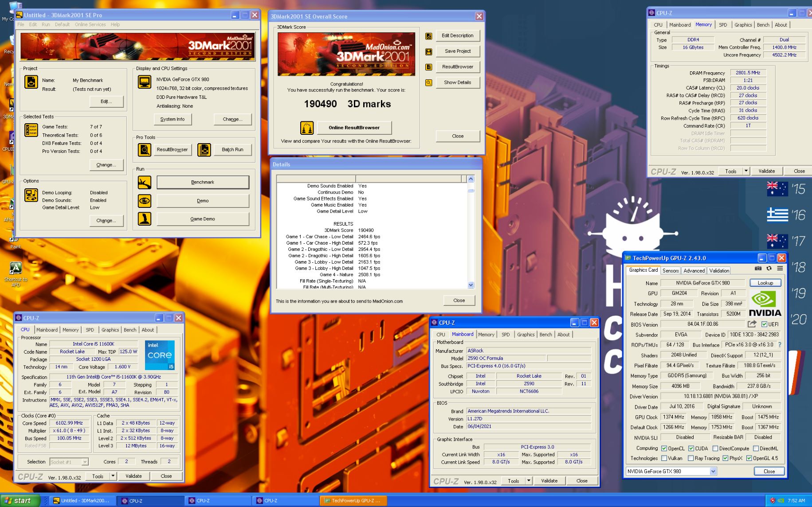Click Validate in CPU-Z Memory window
This screenshot has height=507, width=812.
point(767,171)
